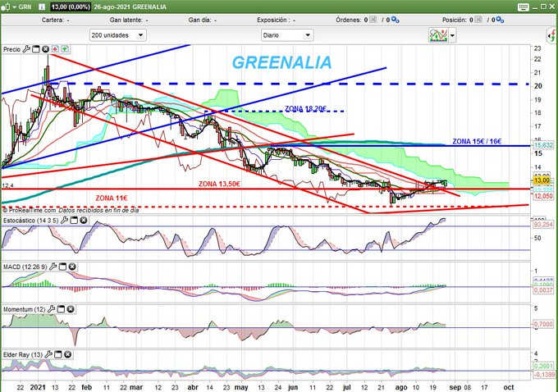Click the side panel tab at right edge

(551, 35)
